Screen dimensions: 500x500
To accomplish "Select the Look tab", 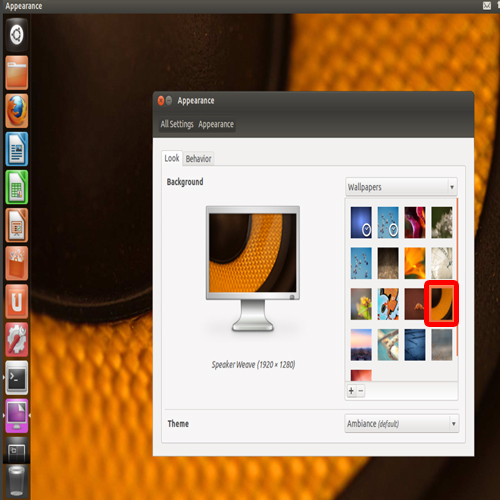I will point(172,158).
